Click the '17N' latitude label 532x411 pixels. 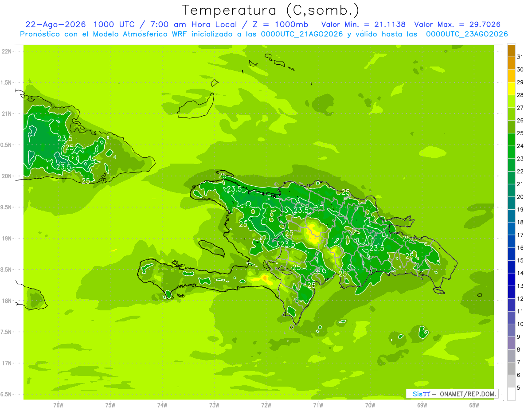pos(7,363)
